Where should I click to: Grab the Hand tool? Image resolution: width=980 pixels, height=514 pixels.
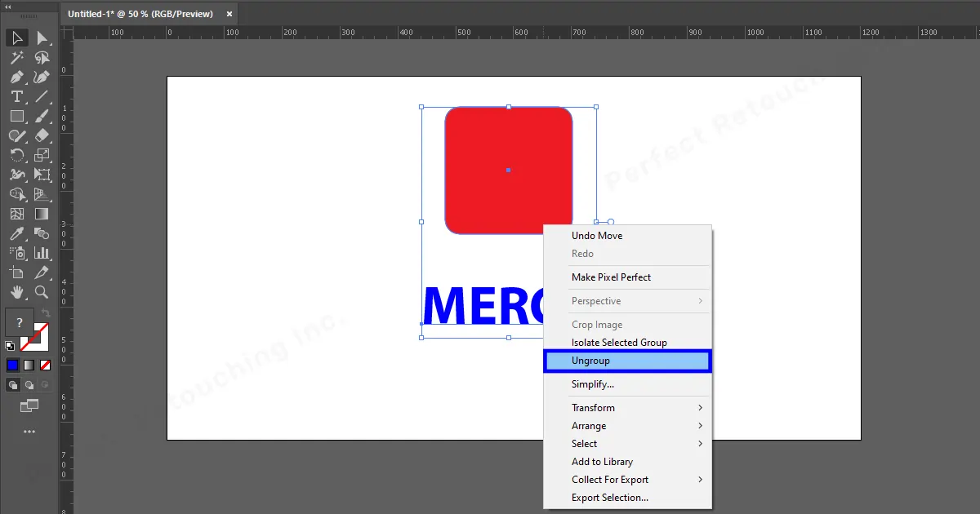pyautogui.click(x=16, y=292)
